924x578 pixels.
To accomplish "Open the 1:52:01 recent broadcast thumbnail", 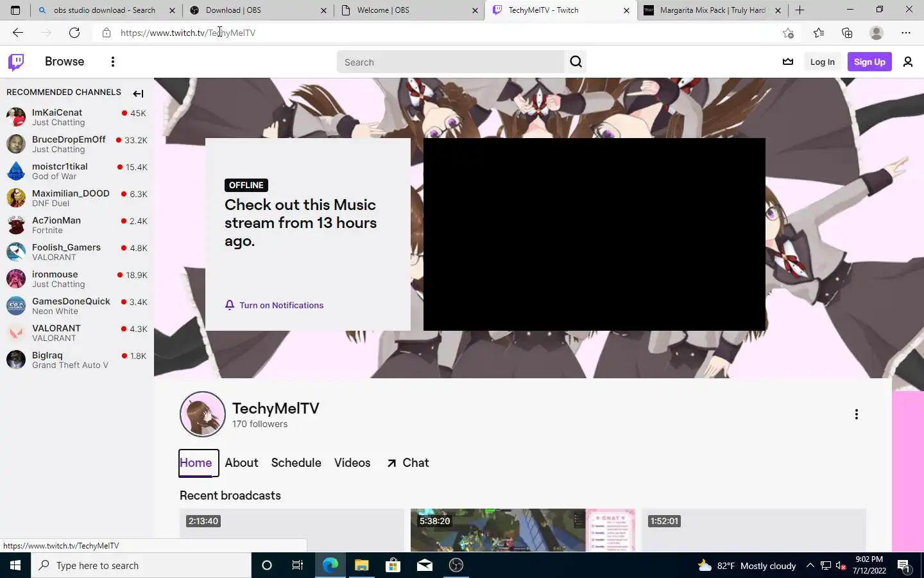I will [754, 530].
